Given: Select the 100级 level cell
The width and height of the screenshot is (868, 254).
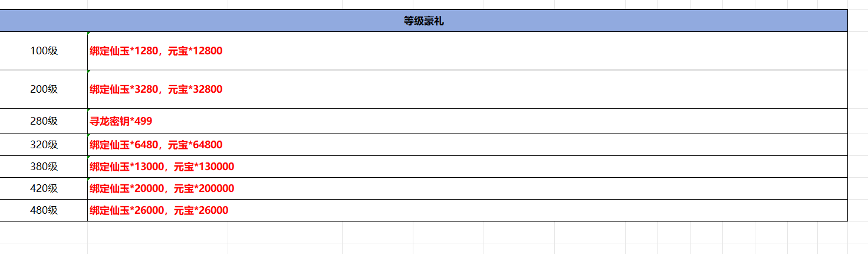Looking at the screenshot, I should point(44,51).
